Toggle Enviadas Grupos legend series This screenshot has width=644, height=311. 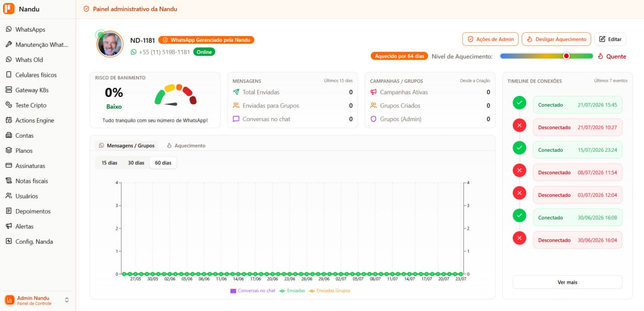[330, 291]
